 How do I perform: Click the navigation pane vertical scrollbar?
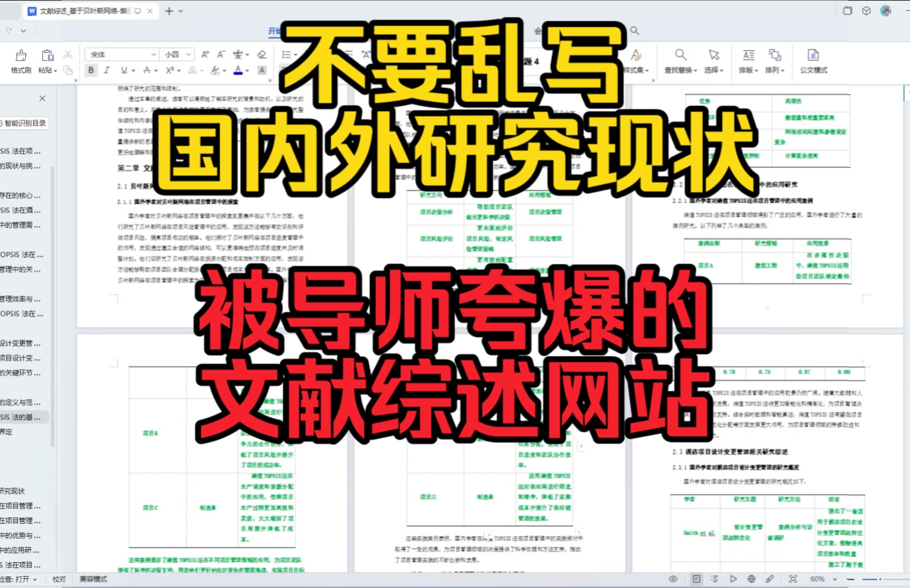point(52,306)
